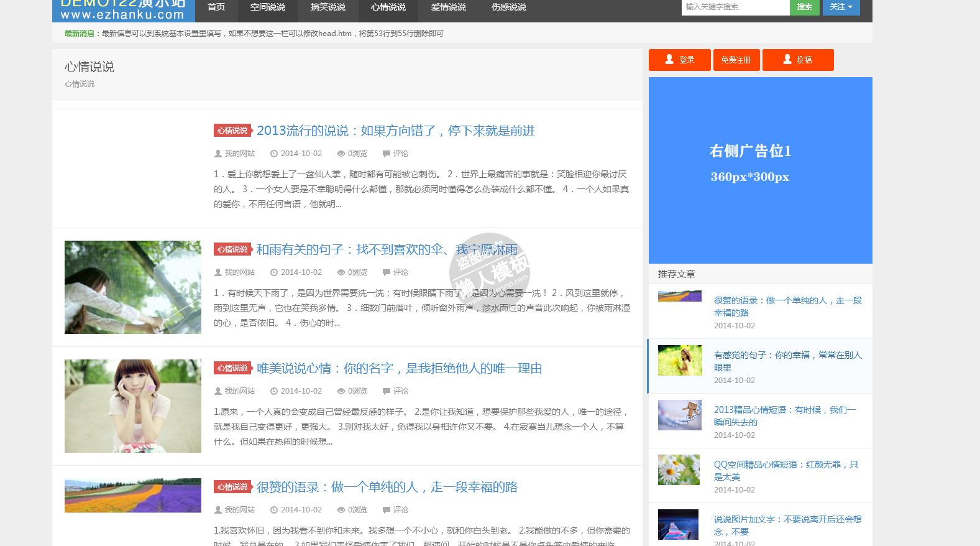Open the 搞笑说说 navigation item
Image resolution: width=980 pixels, height=546 pixels.
[x=328, y=7]
